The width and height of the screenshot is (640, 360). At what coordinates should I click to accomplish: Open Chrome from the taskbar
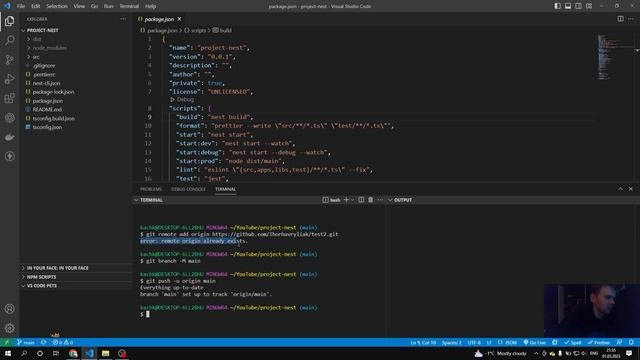[x=73, y=353]
